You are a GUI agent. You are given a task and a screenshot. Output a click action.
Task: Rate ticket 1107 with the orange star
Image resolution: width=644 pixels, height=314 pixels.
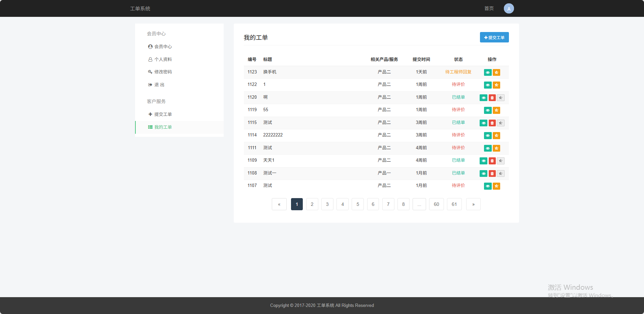496,186
